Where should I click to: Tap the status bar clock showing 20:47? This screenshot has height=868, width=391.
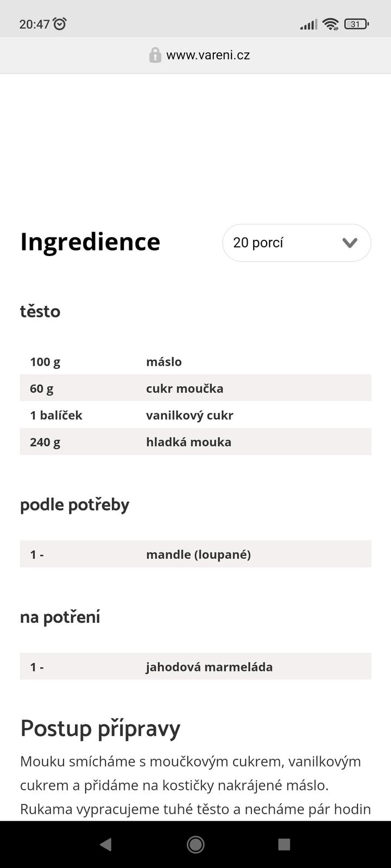coord(34,24)
